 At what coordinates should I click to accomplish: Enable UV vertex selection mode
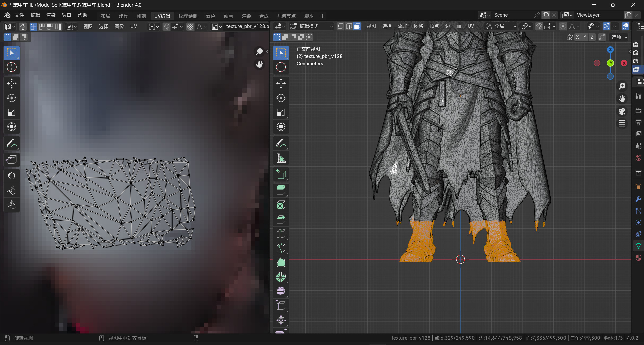(33, 26)
